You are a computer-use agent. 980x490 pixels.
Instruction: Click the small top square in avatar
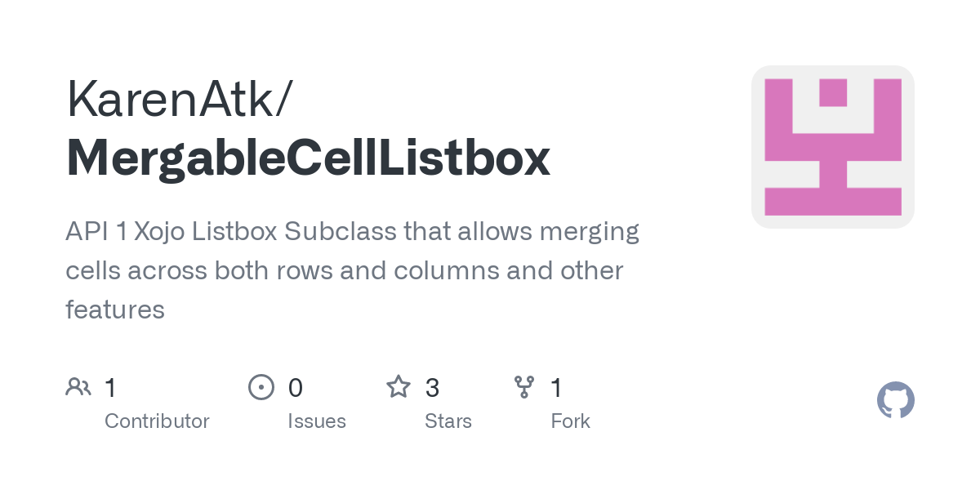(x=832, y=92)
